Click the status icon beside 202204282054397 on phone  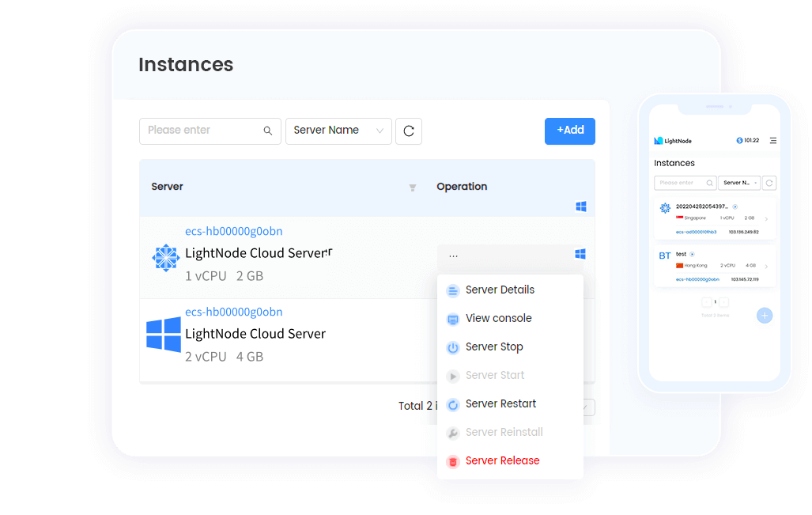pos(735,206)
